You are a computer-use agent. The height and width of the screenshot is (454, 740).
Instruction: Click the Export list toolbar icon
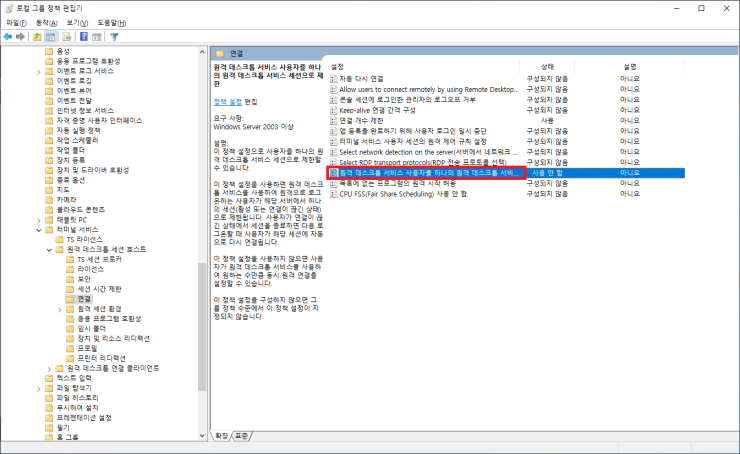click(68, 37)
